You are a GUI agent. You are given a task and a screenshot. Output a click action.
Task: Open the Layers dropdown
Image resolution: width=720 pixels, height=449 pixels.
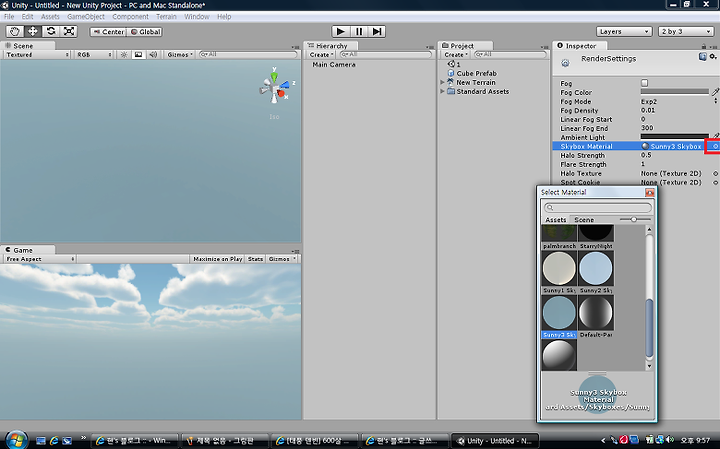pyautogui.click(x=624, y=32)
